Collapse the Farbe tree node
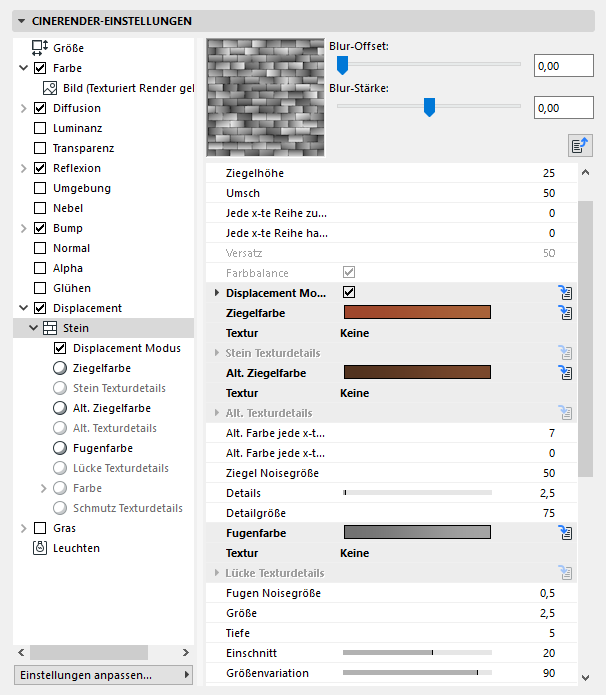 tap(23, 68)
